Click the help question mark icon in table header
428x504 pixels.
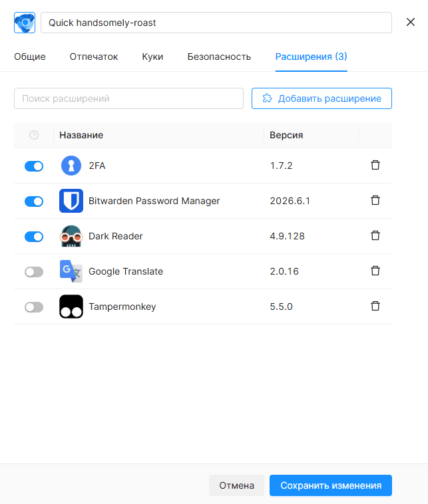34,135
